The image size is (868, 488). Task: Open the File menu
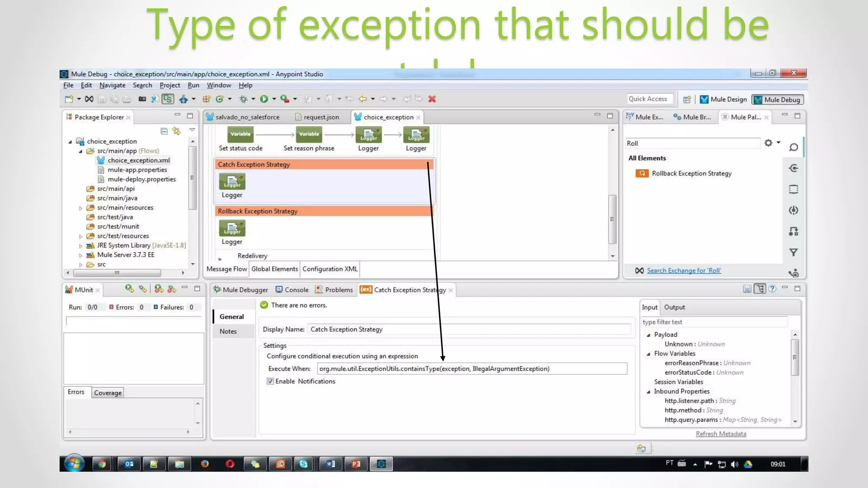[x=68, y=85]
